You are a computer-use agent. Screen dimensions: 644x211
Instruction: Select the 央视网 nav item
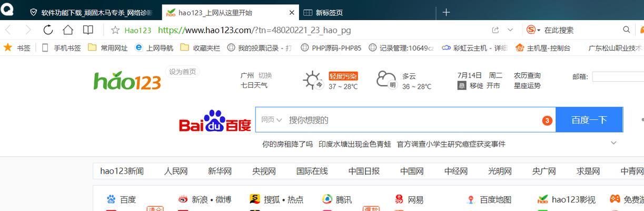click(x=264, y=171)
